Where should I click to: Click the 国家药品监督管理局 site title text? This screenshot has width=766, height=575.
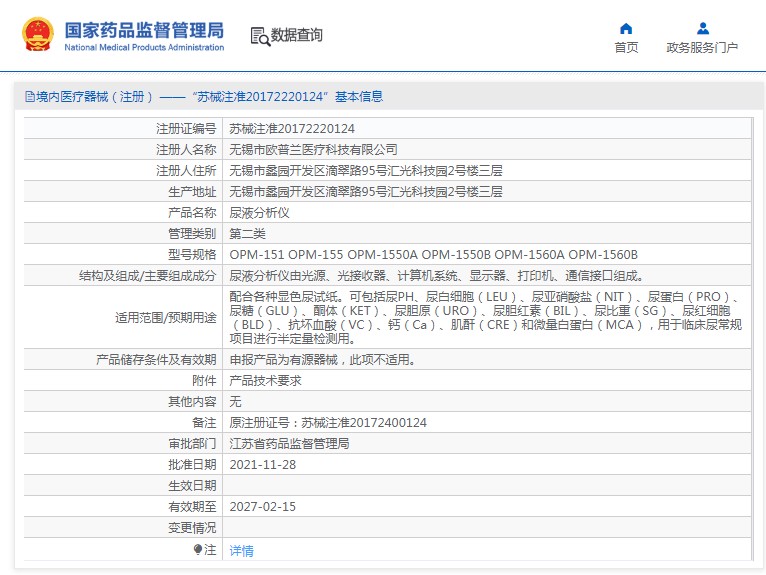(x=144, y=30)
